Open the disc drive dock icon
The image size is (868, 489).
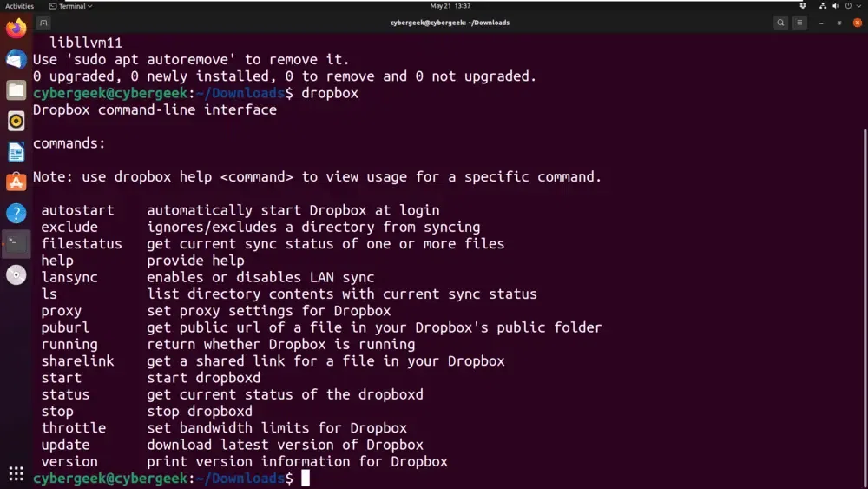click(x=16, y=274)
